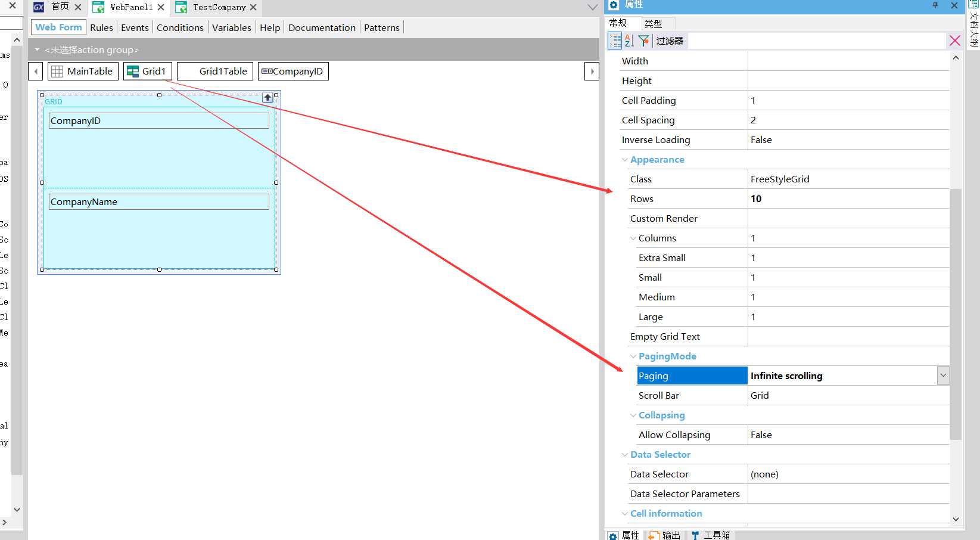Viewport: 980px width, 540px height.
Task: Edit the Cell Padding value
Action: (x=848, y=100)
